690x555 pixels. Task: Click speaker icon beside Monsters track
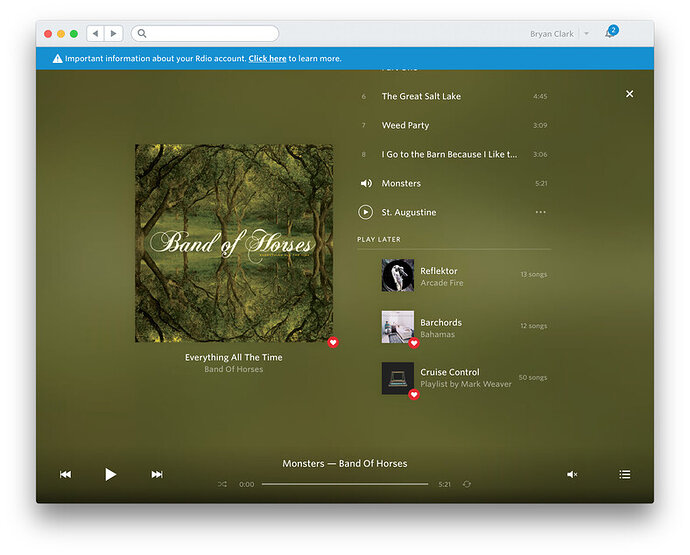366,183
